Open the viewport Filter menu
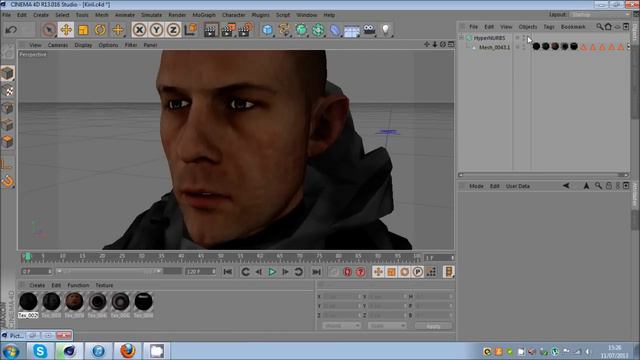Screen dimensions: 640x360 [x=131, y=45]
